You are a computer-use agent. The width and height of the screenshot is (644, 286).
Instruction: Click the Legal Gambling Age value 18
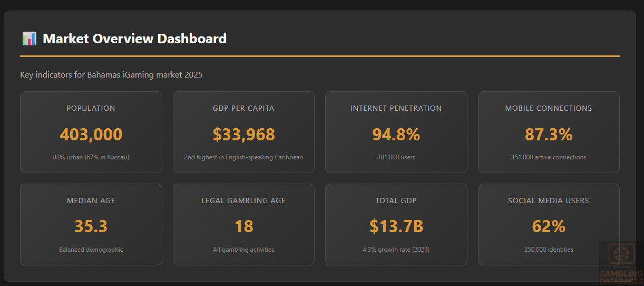[243, 226]
